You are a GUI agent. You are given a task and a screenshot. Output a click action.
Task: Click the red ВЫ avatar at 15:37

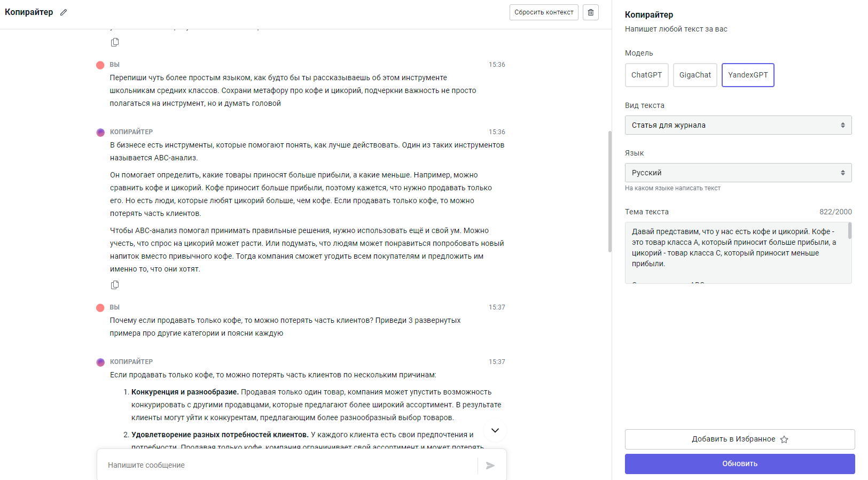(100, 307)
